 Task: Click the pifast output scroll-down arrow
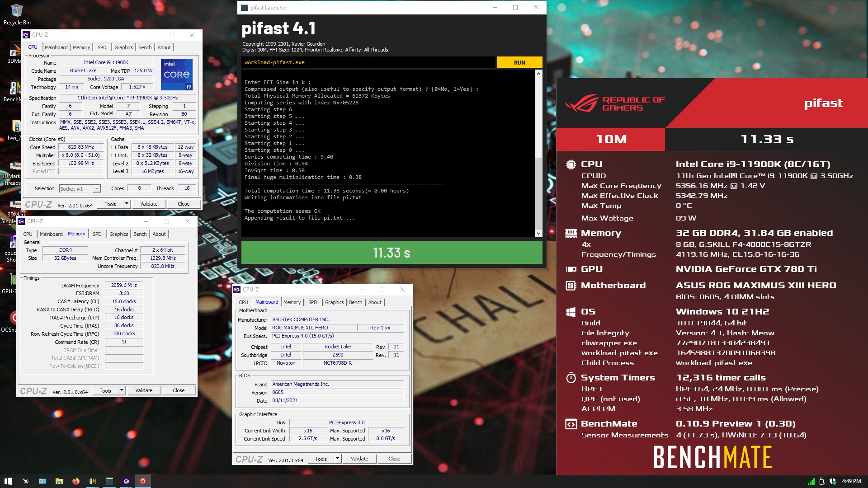(538, 234)
